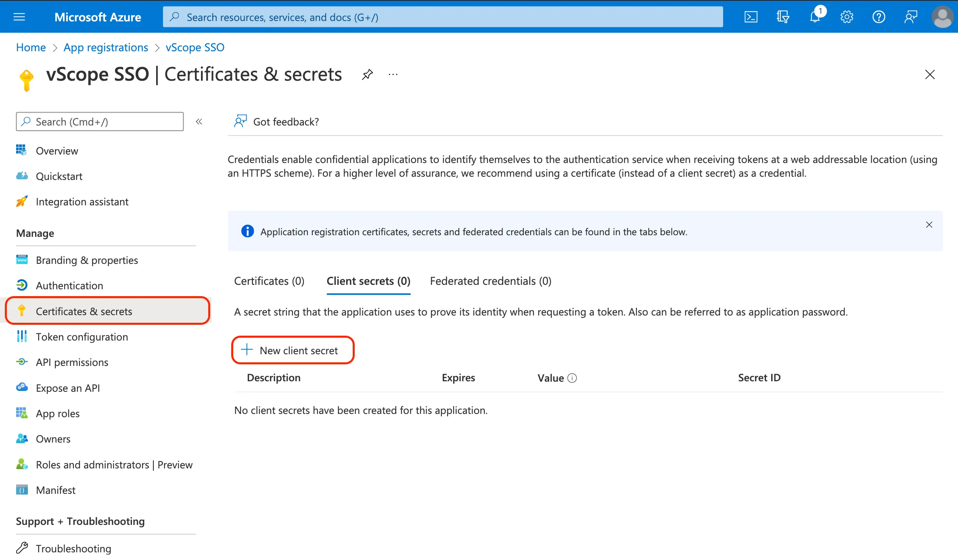Open the user account avatar
The image size is (958, 560).
(x=942, y=17)
